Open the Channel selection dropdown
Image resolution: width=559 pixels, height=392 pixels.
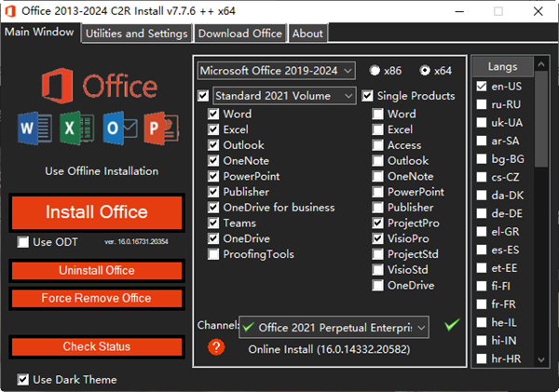(334, 327)
